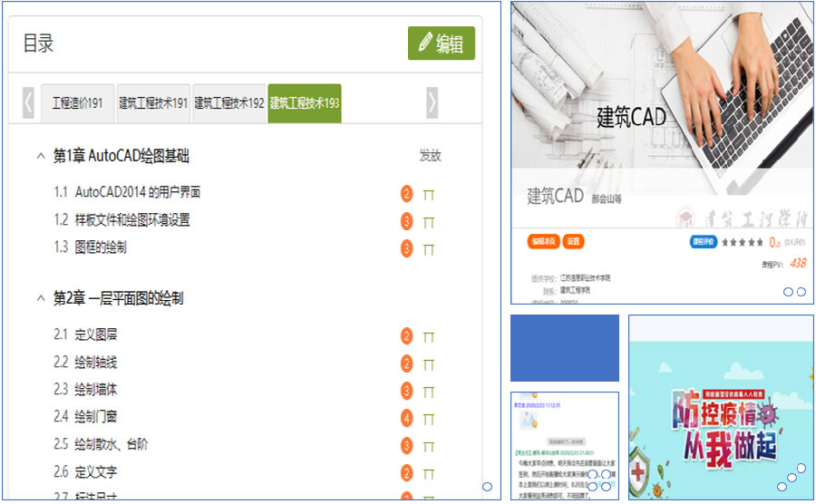Select the active 建筑工程技术193 tab
816x504 pixels.
point(305,103)
